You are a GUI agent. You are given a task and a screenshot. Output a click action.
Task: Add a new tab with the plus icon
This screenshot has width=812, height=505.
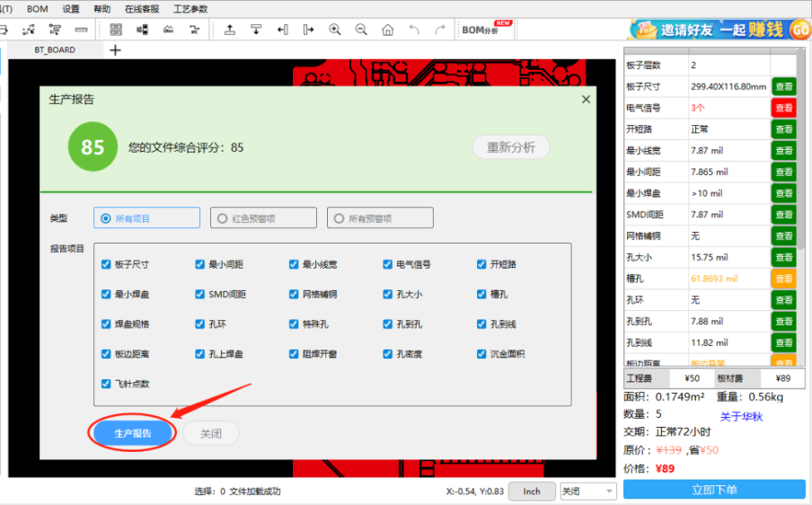[116, 50]
